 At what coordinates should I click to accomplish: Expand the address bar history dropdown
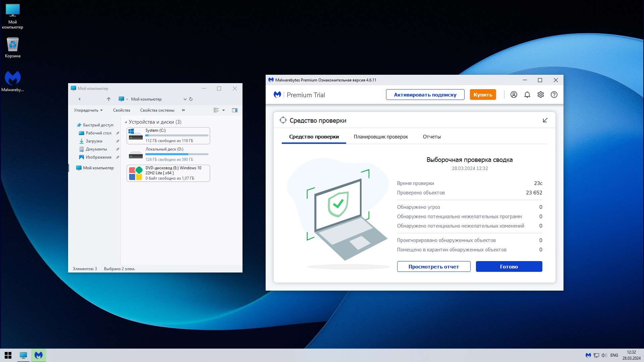point(185,99)
